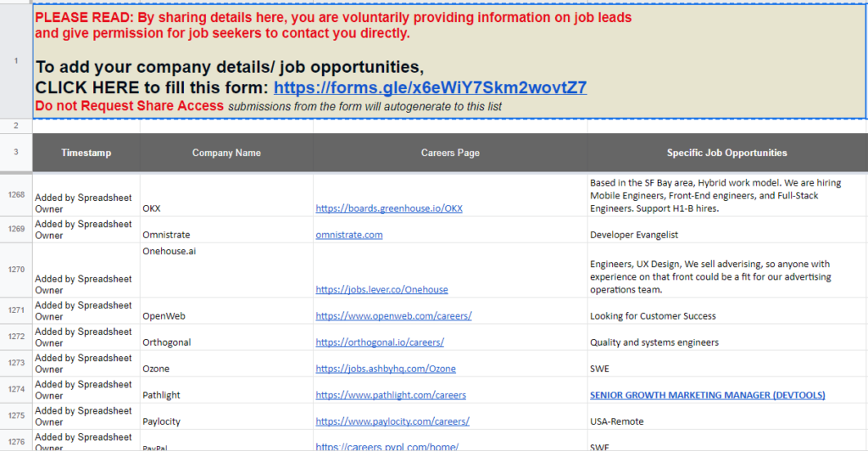Image resolution: width=868 pixels, height=451 pixels.
Task: Open the Senior Growth Marketing Manager (DevTools) link
Action: [708, 395]
